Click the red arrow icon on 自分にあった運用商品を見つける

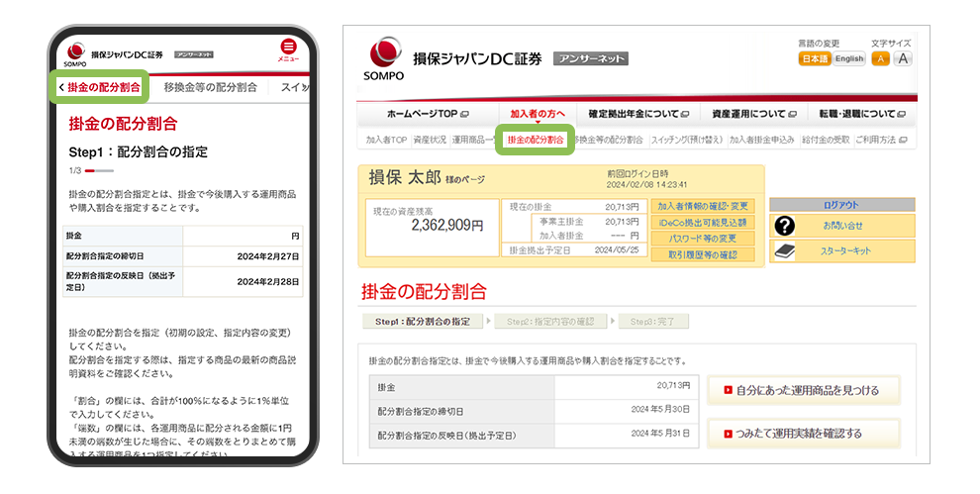point(728,390)
